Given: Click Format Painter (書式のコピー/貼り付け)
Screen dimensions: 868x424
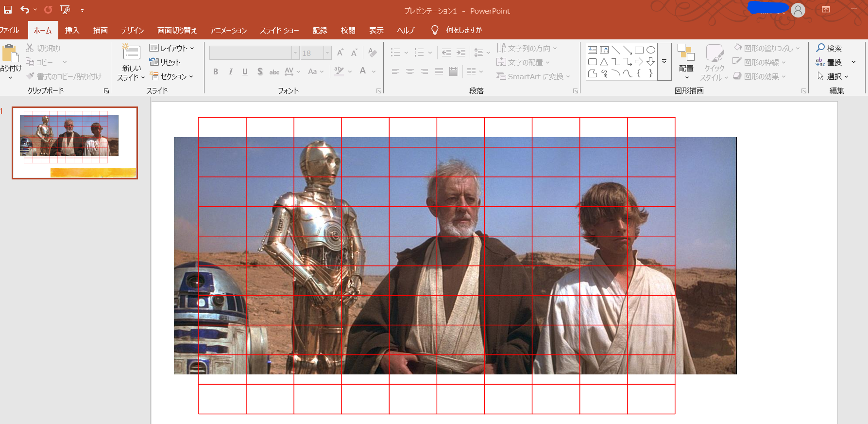Looking at the screenshot, I should click(64, 76).
